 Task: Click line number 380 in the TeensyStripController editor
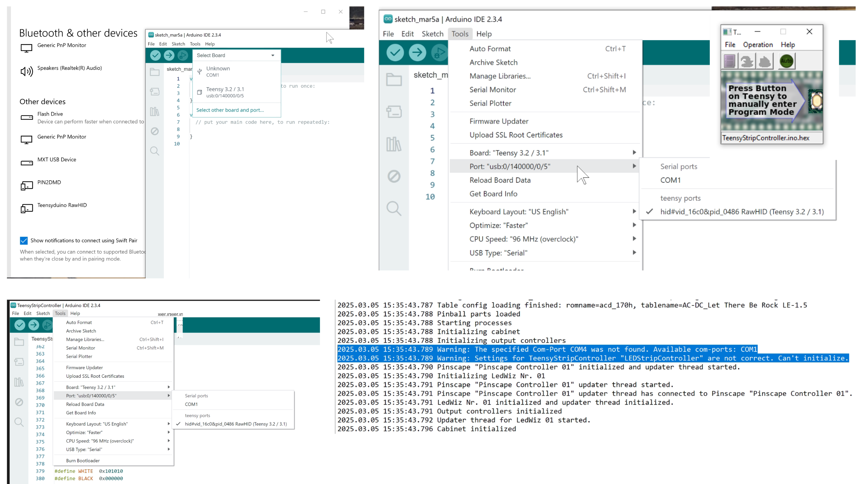(x=40, y=478)
